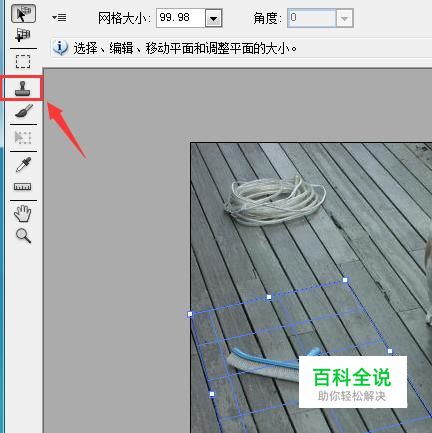
Task: Click the coiled rope in the photo
Action: [x=274, y=201]
